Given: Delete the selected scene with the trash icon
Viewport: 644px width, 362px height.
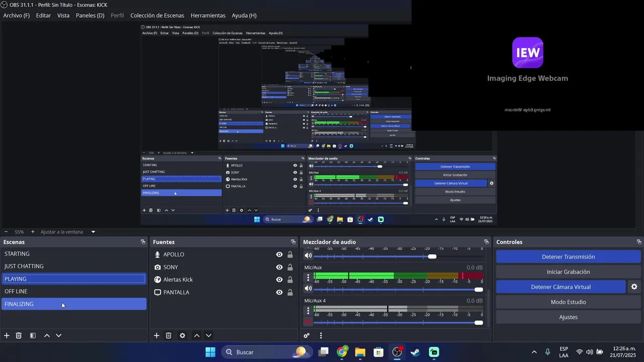Looking at the screenshot, I should click(19, 335).
